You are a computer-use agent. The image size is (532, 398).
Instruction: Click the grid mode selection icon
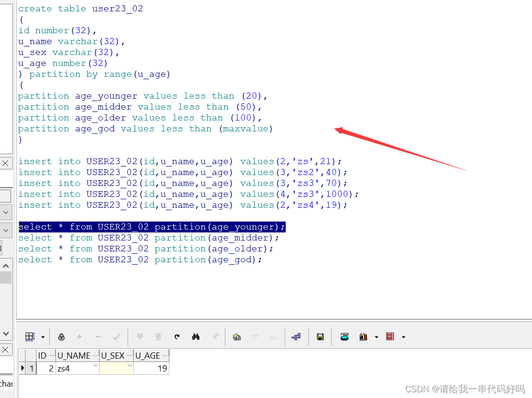(30, 337)
